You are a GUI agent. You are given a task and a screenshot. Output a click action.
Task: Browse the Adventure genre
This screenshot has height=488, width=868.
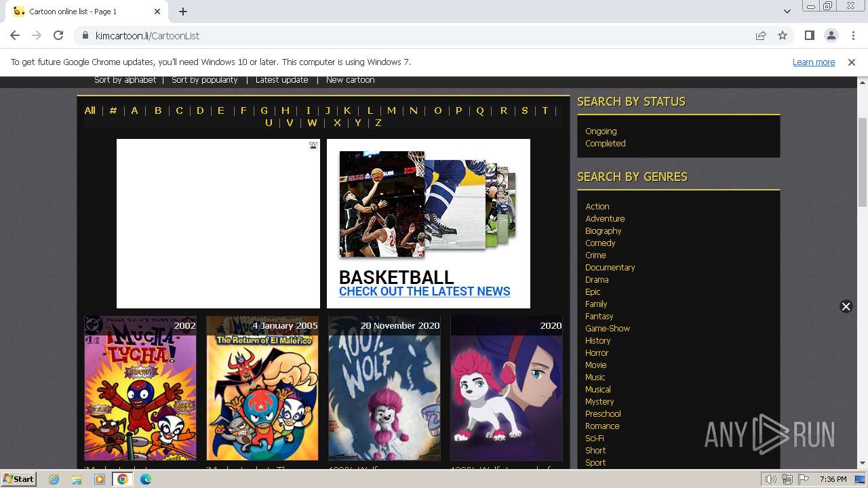coord(605,219)
